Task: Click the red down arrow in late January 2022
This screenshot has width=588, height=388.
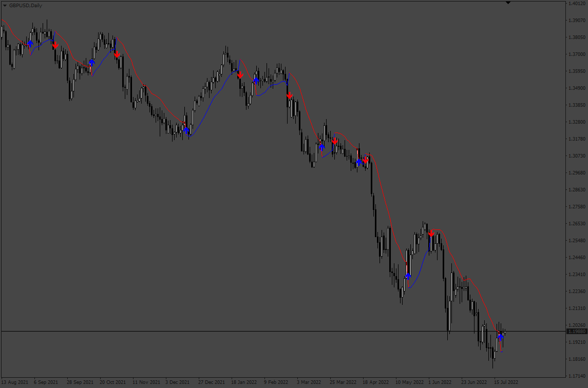Action: (240, 75)
